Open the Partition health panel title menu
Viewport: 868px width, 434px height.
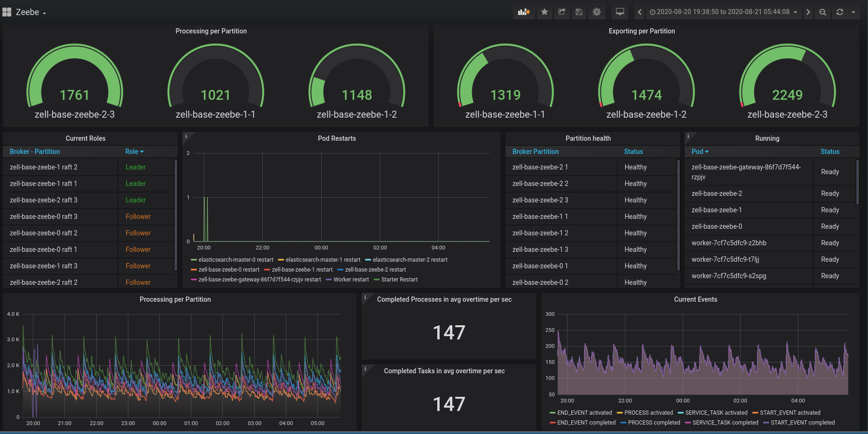[588, 138]
